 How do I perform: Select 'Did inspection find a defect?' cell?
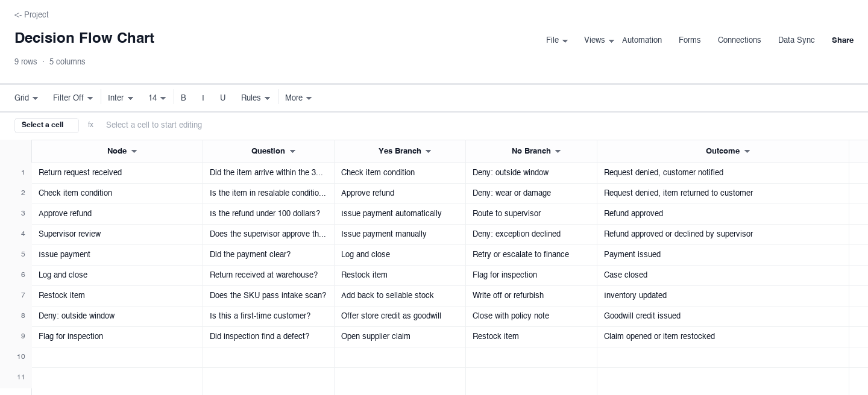pos(268,337)
